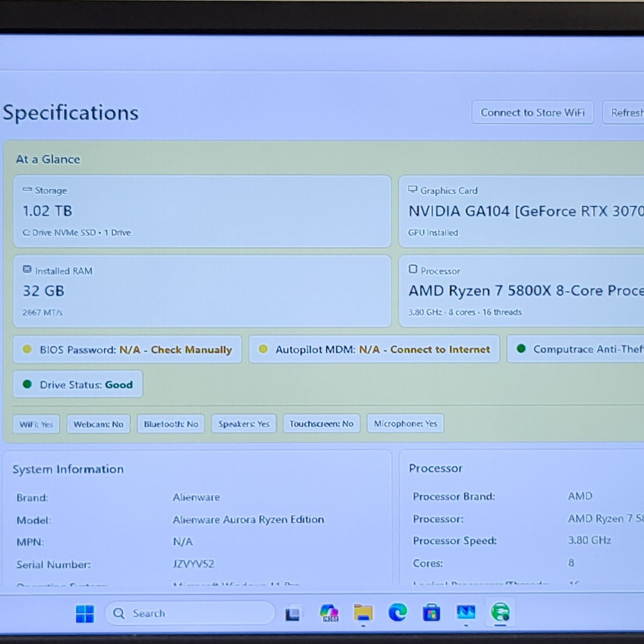Click the Webcam: No tag
The height and width of the screenshot is (644, 644).
pyautogui.click(x=98, y=424)
